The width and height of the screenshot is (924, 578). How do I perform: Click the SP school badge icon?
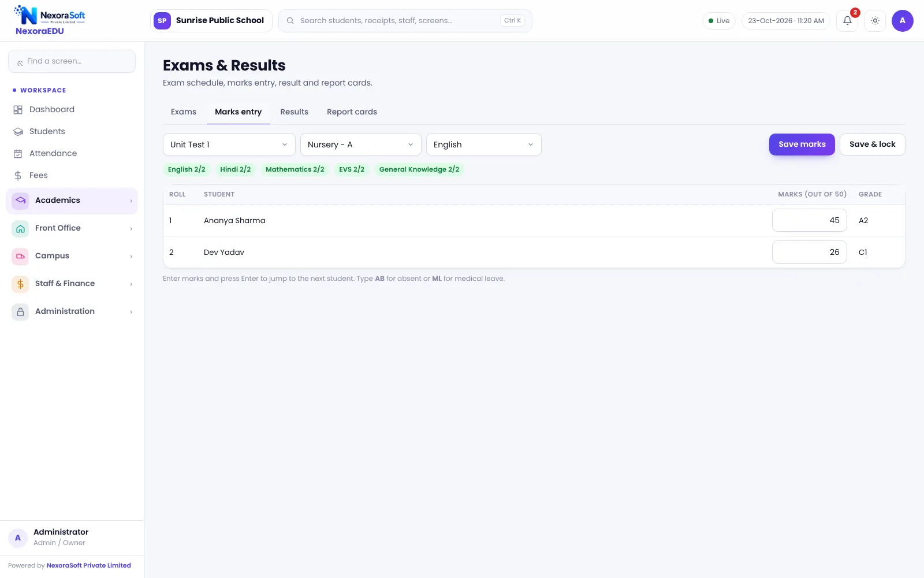(162, 21)
